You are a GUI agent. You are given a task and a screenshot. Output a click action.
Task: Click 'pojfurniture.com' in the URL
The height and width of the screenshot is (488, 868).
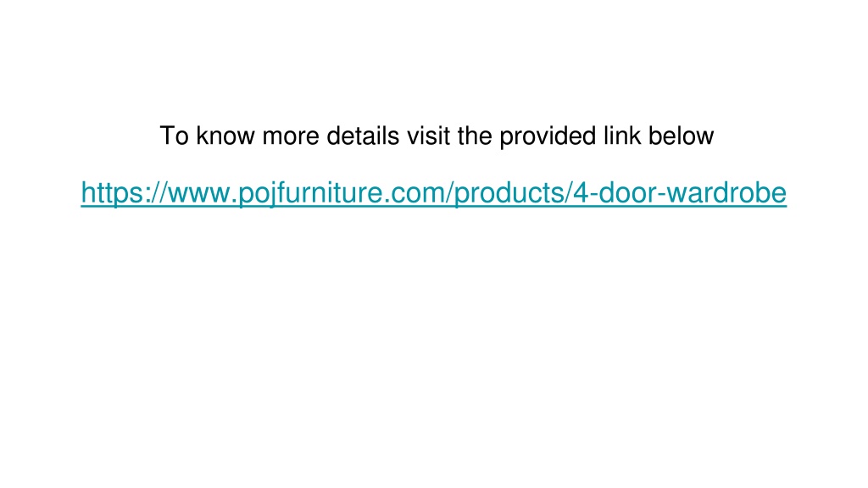(x=342, y=193)
